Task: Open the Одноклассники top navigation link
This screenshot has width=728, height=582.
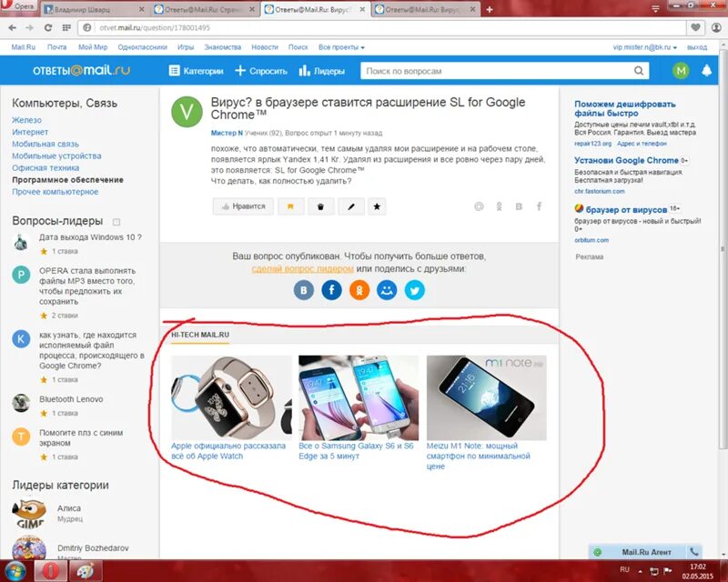Action: click(142, 47)
